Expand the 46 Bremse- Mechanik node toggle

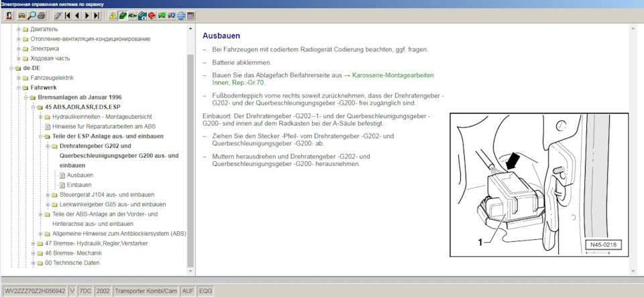click(x=34, y=253)
